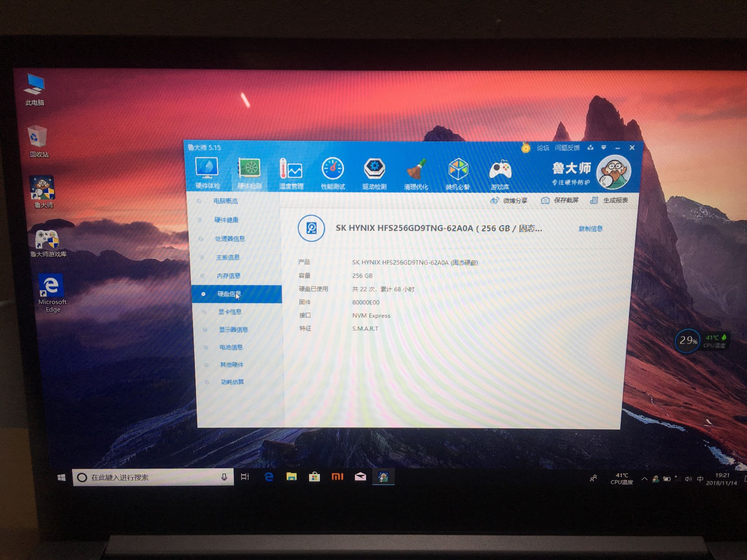The image size is (747, 560).
Task: Open volume control in system tray
Action: click(688, 479)
